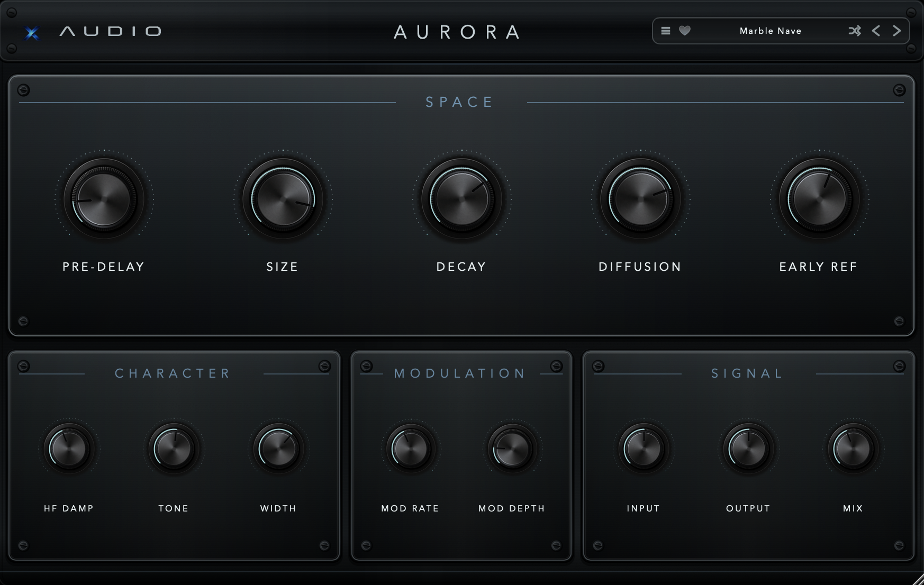Click the blue X Audio logo
Viewport: 924px width, 585px height.
click(x=32, y=33)
